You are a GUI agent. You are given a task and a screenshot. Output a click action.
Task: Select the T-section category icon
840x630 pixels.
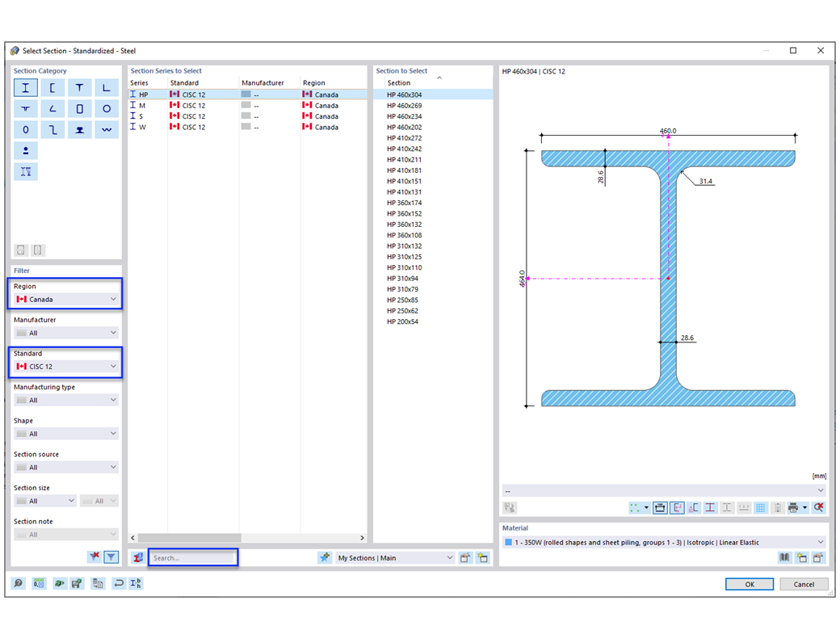point(79,88)
